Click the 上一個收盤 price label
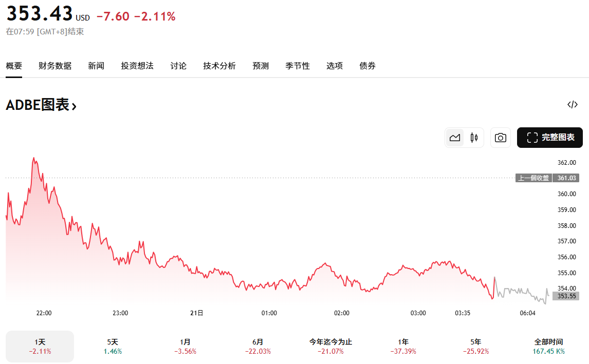 533,178
